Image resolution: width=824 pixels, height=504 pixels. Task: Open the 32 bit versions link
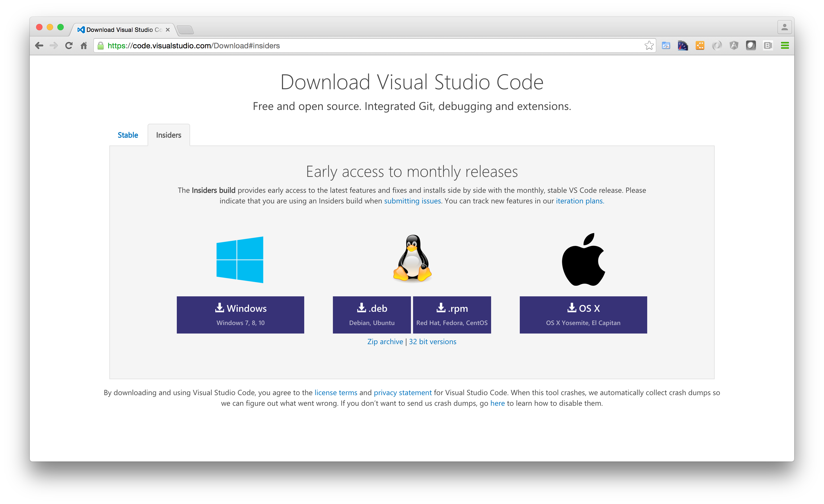click(x=432, y=342)
